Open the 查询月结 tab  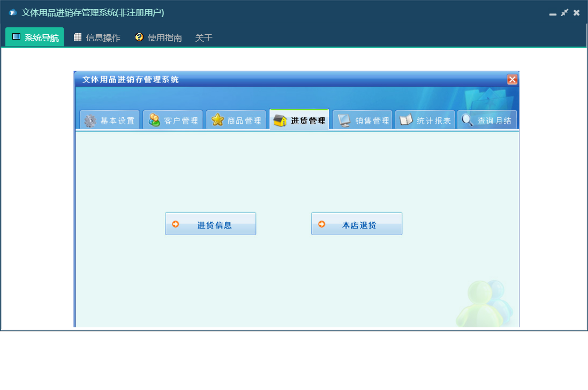(487, 120)
